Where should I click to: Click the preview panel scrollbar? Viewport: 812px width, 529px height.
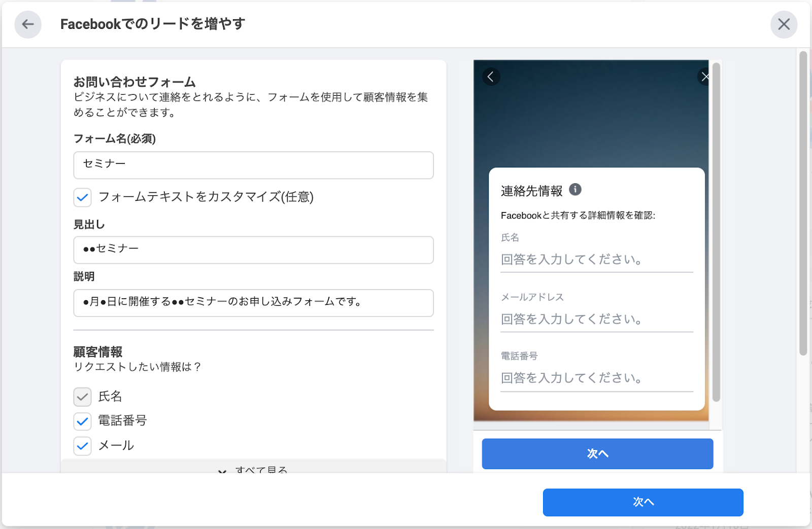[x=716, y=232]
